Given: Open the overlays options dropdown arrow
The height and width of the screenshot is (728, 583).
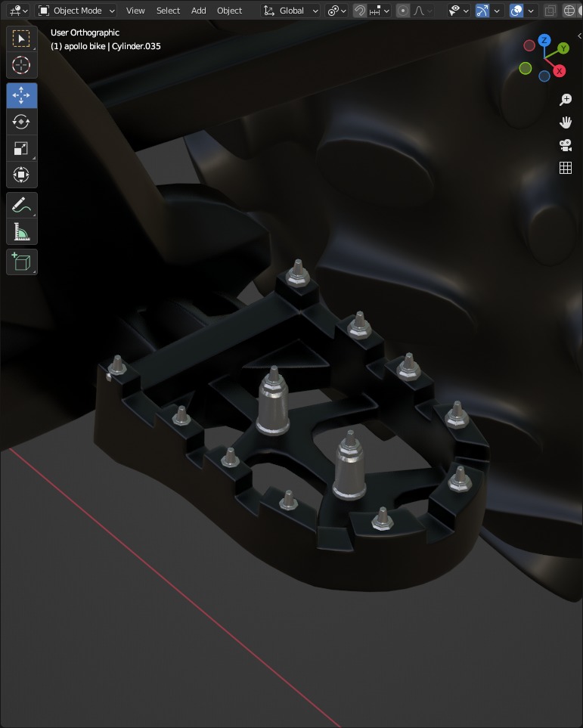Looking at the screenshot, I should 531,11.
